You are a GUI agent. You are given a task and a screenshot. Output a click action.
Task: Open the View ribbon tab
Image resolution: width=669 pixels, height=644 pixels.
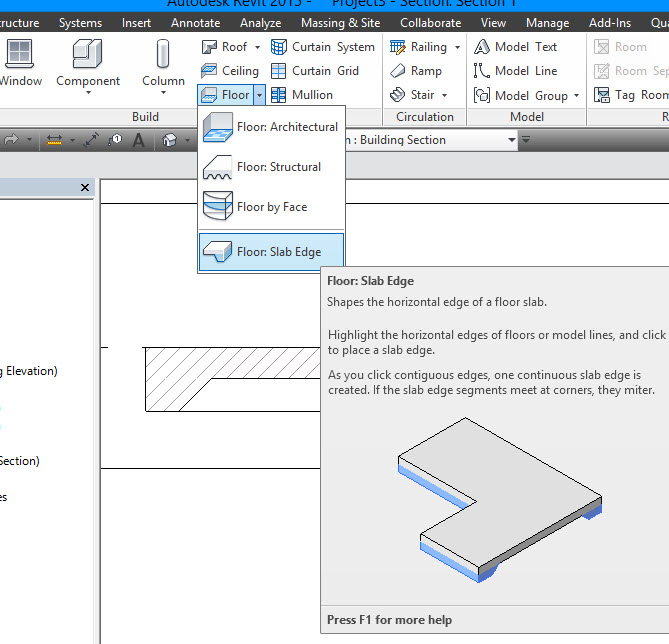click(493, 23)
